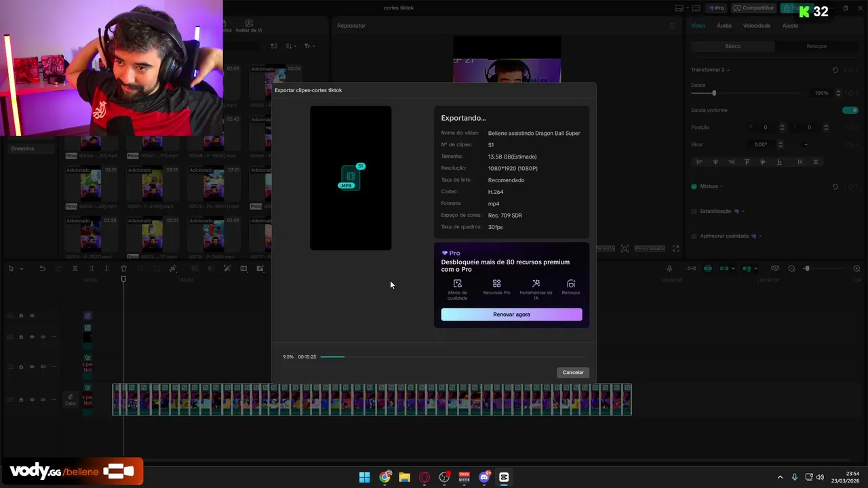
Task: Open File Explorer from taskbar
Action: click(404, 477)
